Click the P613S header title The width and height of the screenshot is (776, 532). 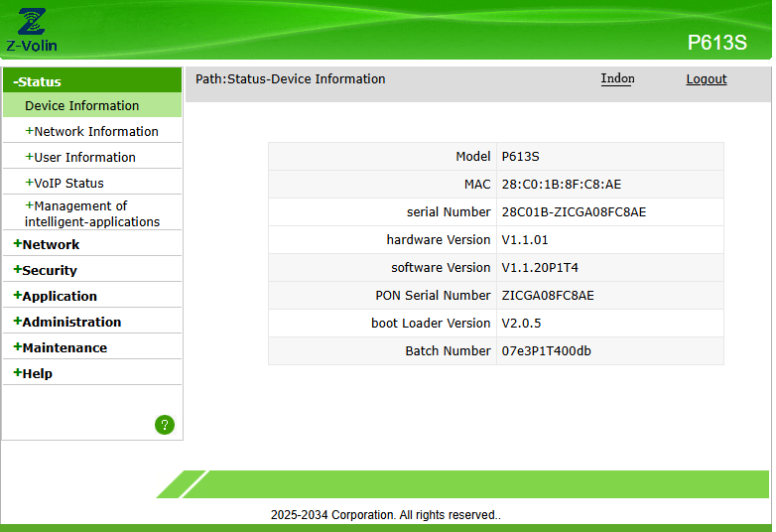click(x=717, y=43)
